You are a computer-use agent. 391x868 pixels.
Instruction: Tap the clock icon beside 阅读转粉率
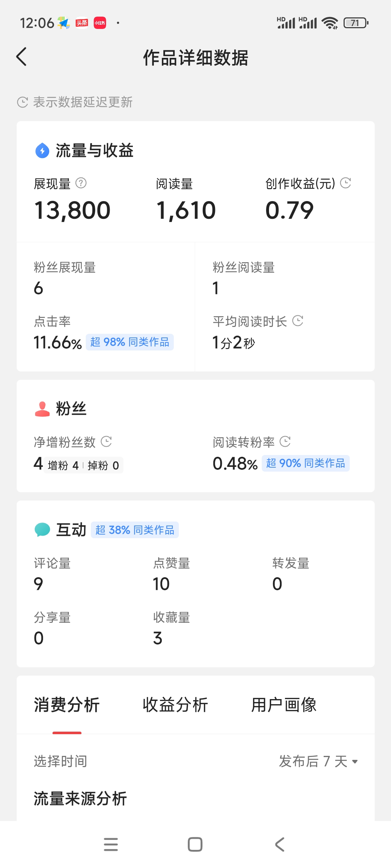pos(285,441)
